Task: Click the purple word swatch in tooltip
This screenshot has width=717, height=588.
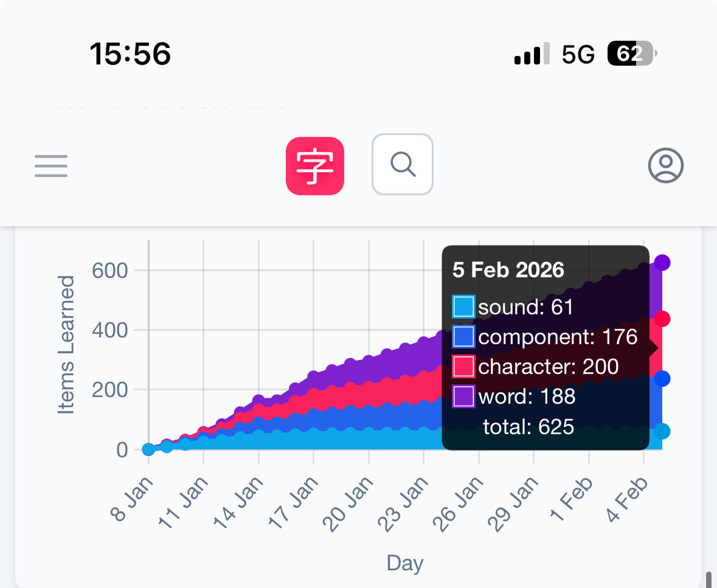Action: point(463,396)
